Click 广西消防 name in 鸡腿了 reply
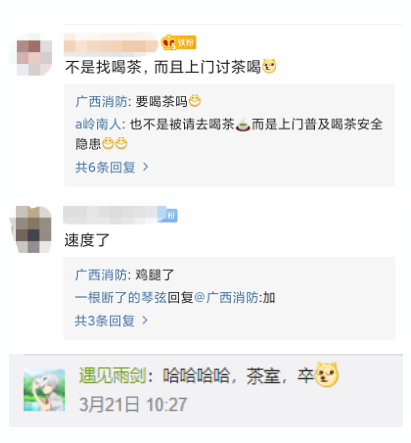Screen dimensions: 411x443 pyautogui.click(x=101, y=275)
